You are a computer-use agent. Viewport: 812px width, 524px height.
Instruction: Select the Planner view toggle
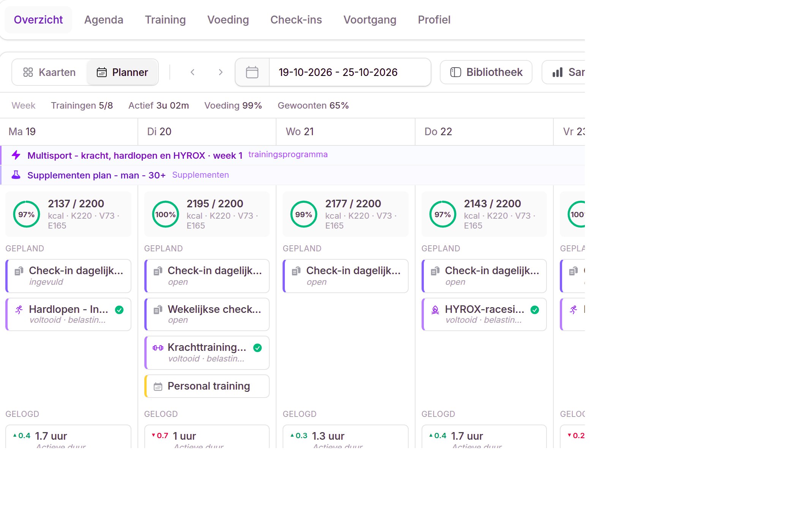(x=122, y=72)
